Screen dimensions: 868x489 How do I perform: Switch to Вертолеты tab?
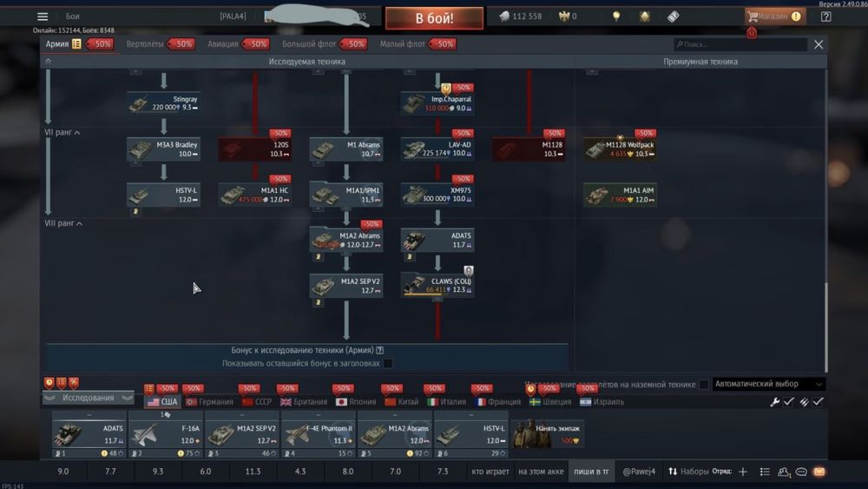click(x=144, y=44)
